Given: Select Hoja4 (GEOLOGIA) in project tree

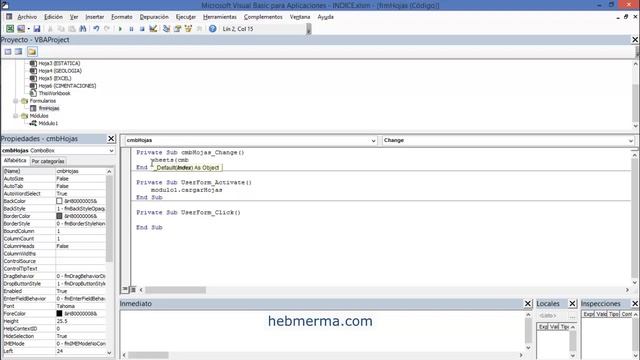Looking at the screenshot, I should pyautogui.click(x=60, y=71).
